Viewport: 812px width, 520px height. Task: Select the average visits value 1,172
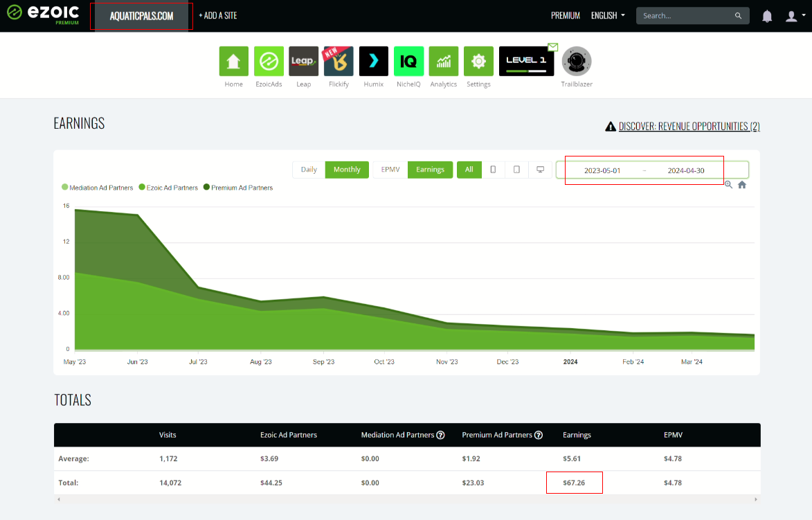point(168,458)
